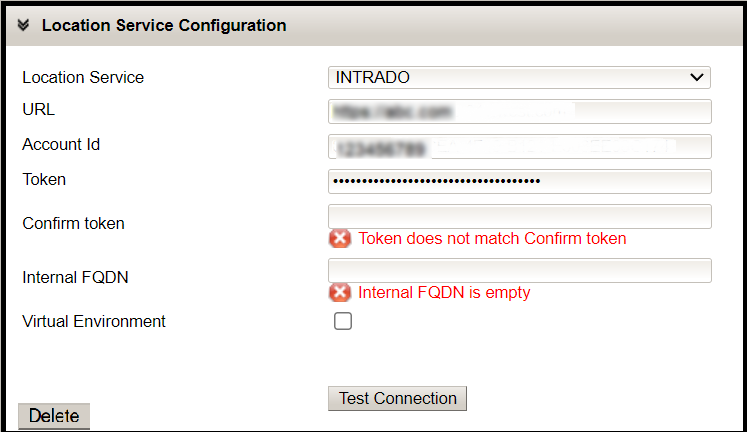Screen dimensions: 747x432
Task: Tick the Virtual Environment checkbox
Action: point(343,322)
